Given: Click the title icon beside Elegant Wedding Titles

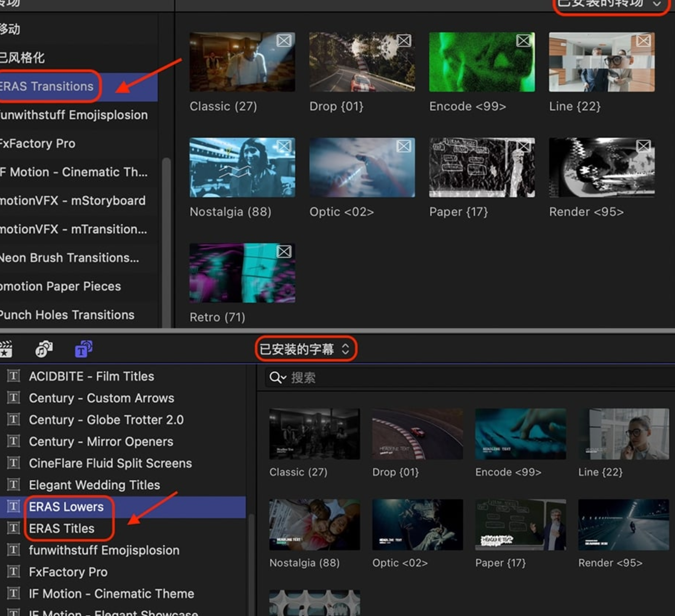Looking at the screenshot, I should (x=13, y=485).
